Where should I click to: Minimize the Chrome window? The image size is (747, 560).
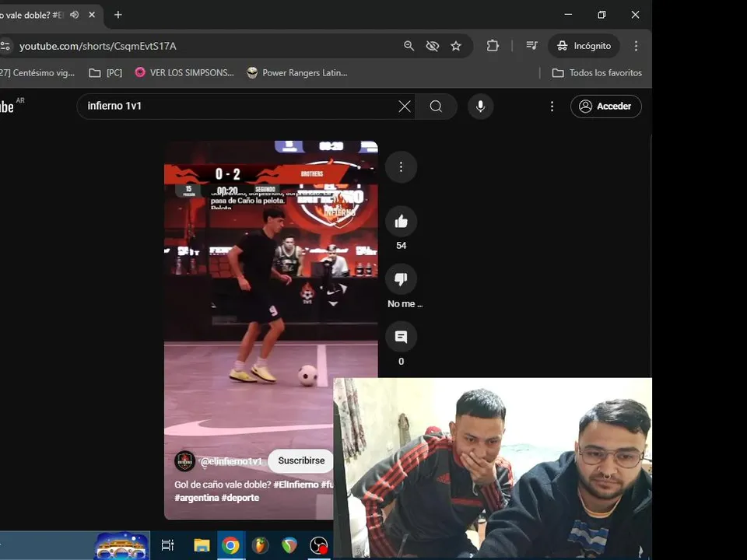pyautogui.click(x=568, y=15)
